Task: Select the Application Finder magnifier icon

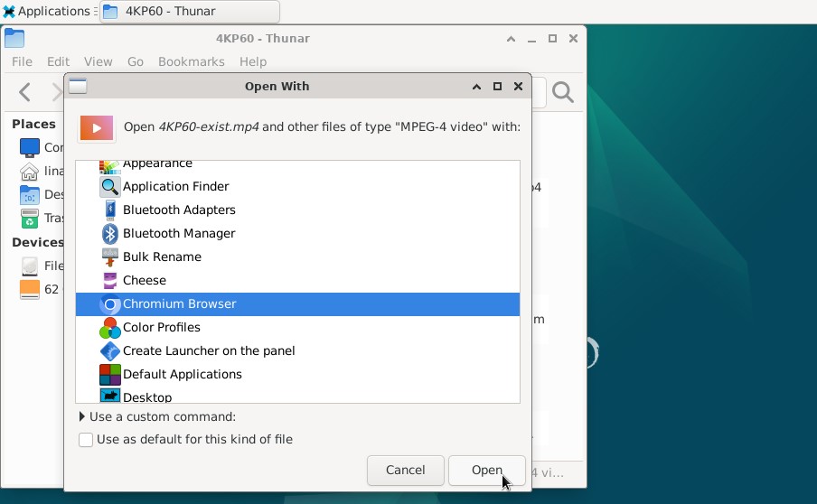Action: 109,187
